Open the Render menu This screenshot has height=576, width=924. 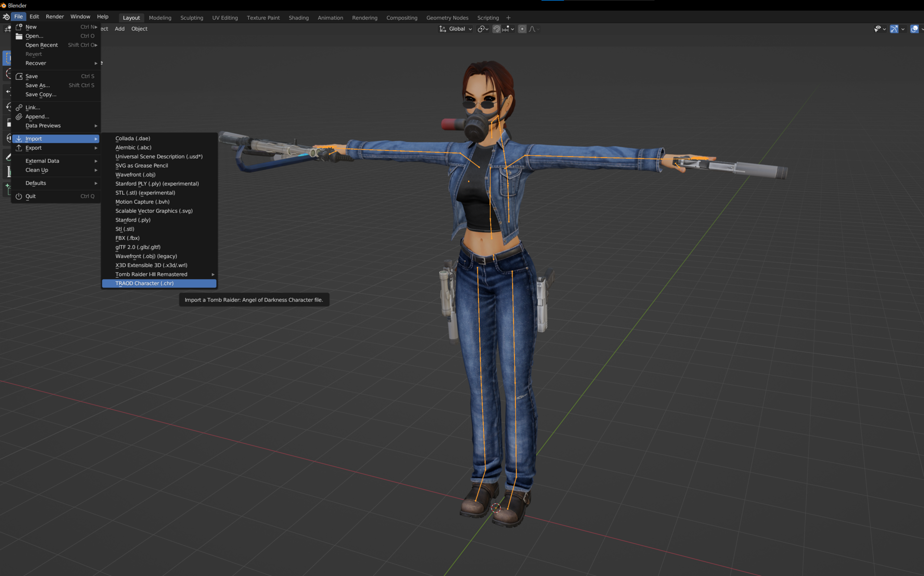coord(55,17)
